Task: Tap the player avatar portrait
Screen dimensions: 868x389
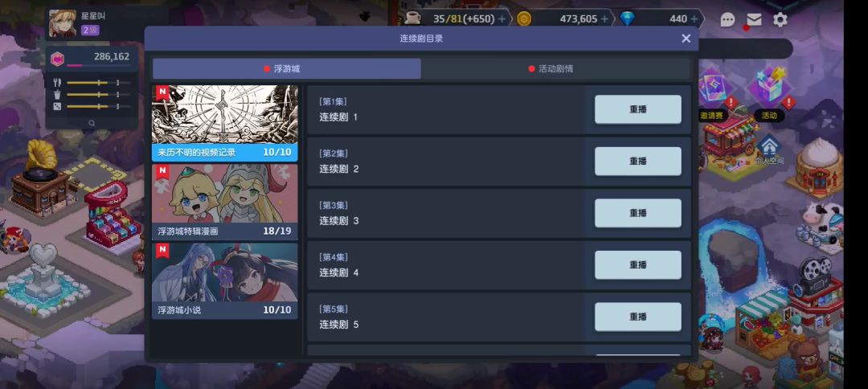Action: (63, 24)
